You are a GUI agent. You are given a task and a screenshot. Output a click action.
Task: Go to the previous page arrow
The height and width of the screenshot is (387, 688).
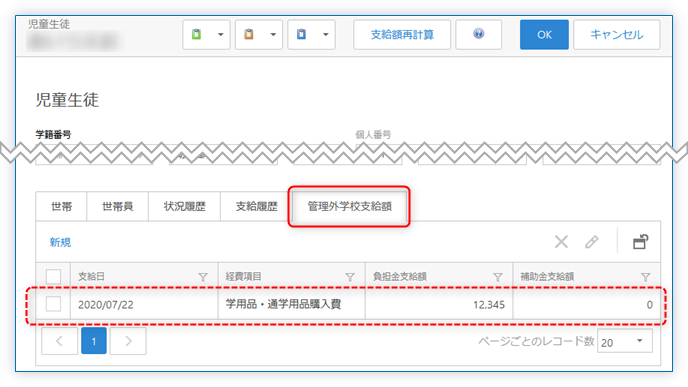pos(60,341)
